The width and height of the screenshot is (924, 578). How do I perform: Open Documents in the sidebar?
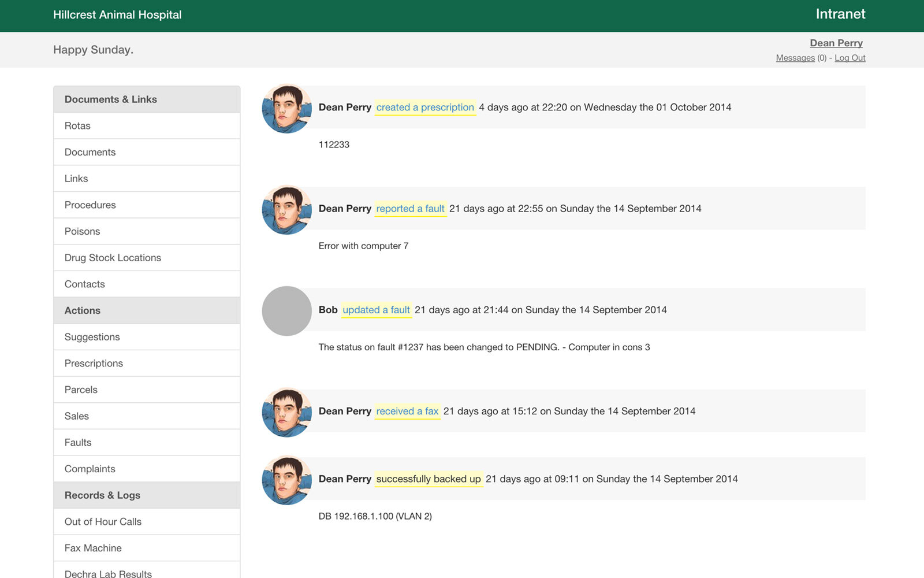pos(147,152)
